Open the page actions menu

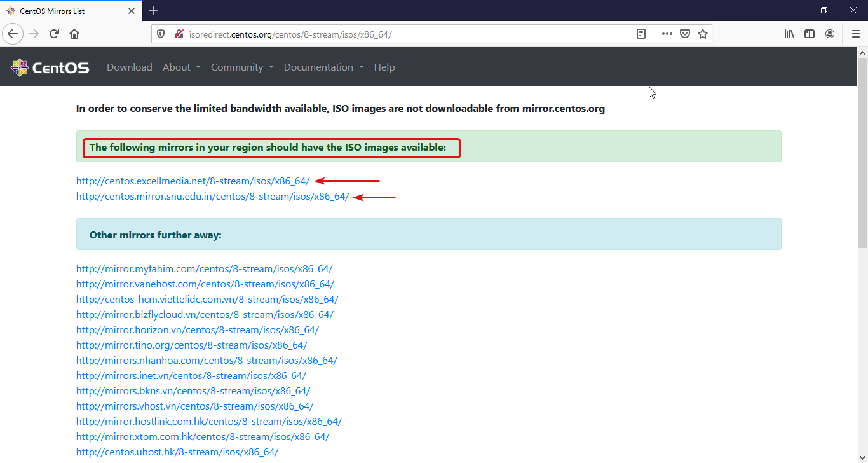pyautogui.click(x=667, y=34)
